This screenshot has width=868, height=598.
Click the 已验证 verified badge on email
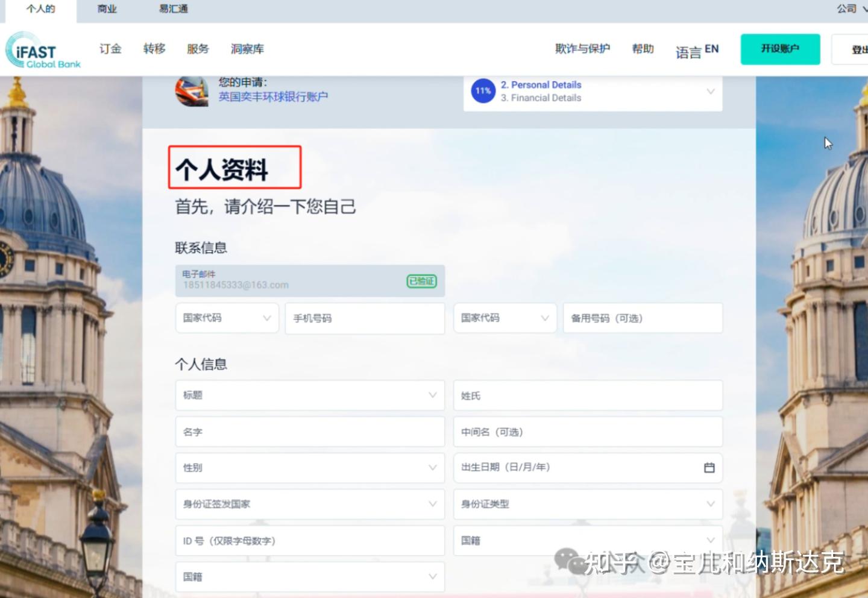point(421,281)
